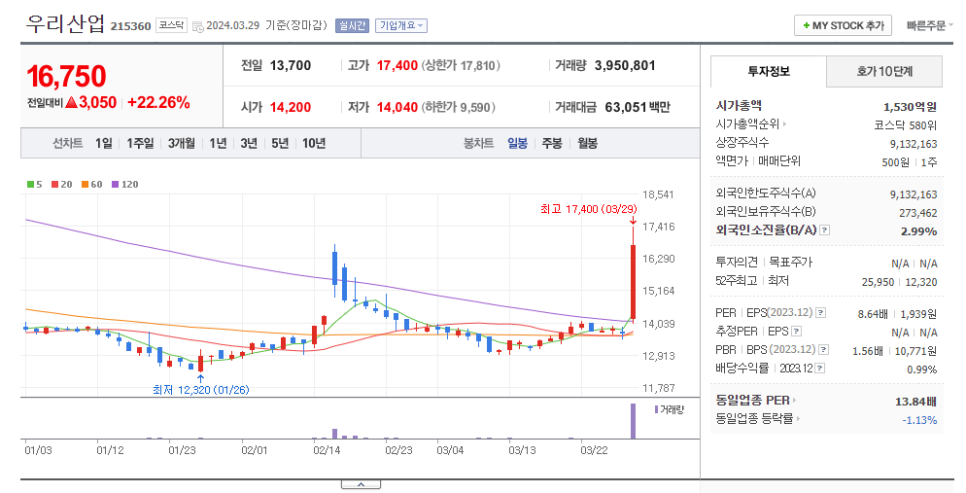Click 외국인보유주식수 value 273,462

pyautogui.click(x=918, y=213)
